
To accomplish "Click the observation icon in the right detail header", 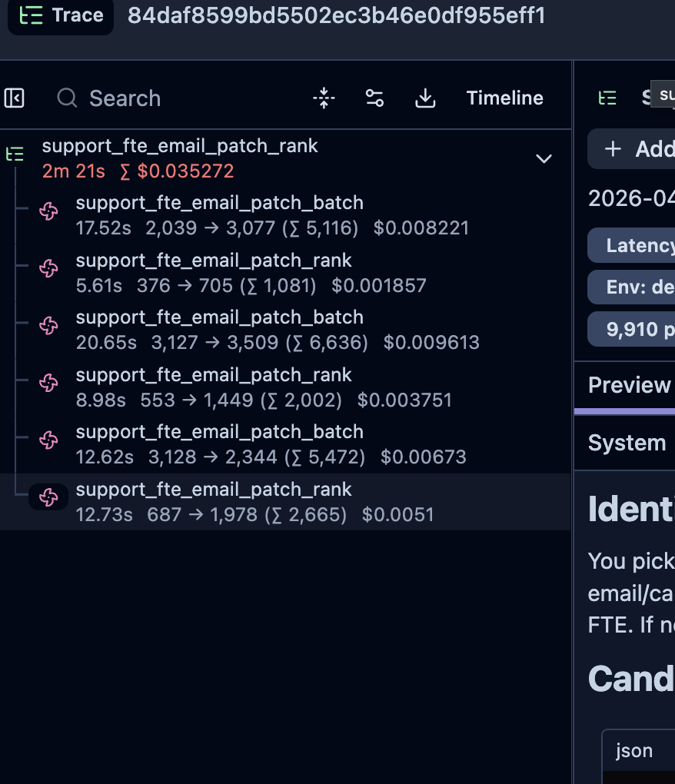I will [x=608, y=98].
